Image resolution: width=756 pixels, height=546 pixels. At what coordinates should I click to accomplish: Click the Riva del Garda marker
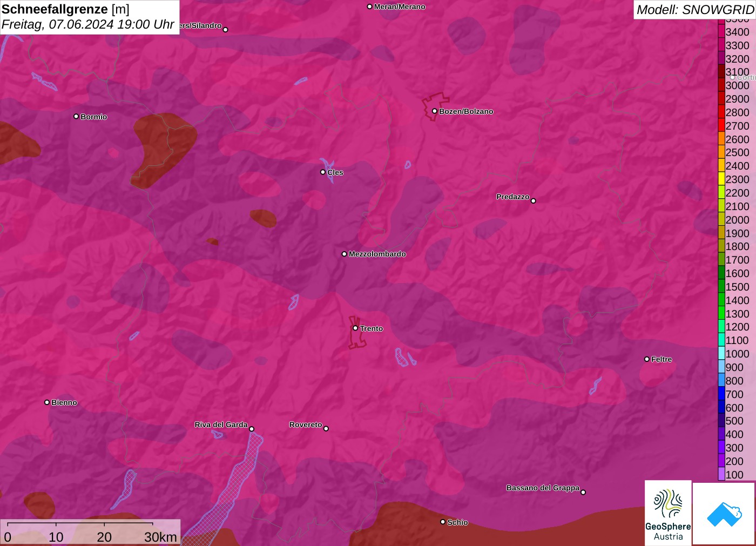[x=252, y=429]
